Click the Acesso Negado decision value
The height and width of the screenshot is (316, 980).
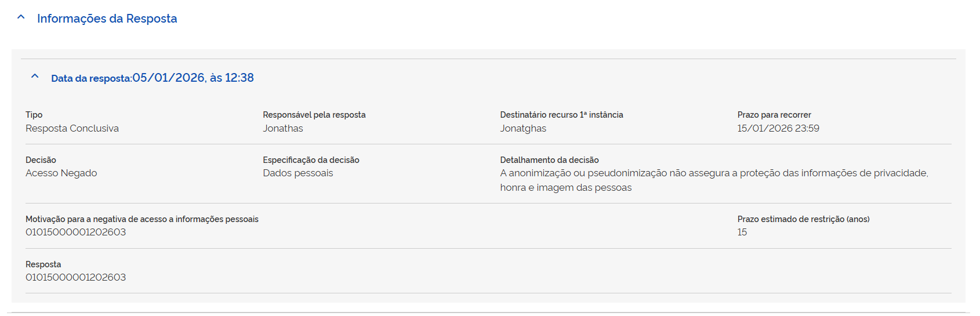tap(61, 173)
